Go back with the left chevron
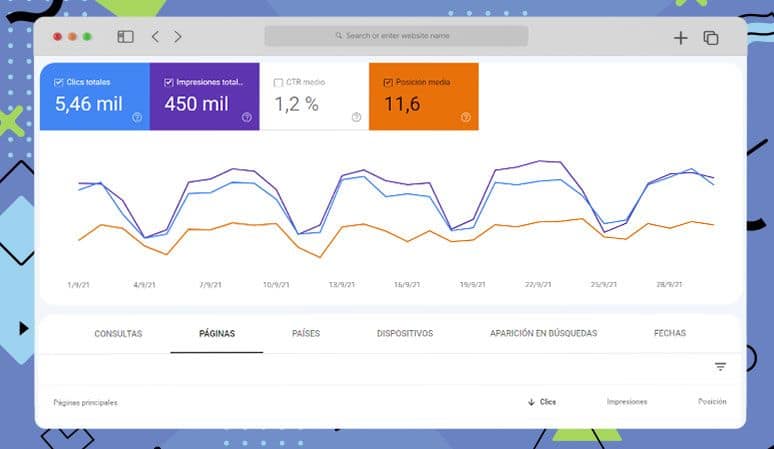774x449 pixels. [155, 37]
